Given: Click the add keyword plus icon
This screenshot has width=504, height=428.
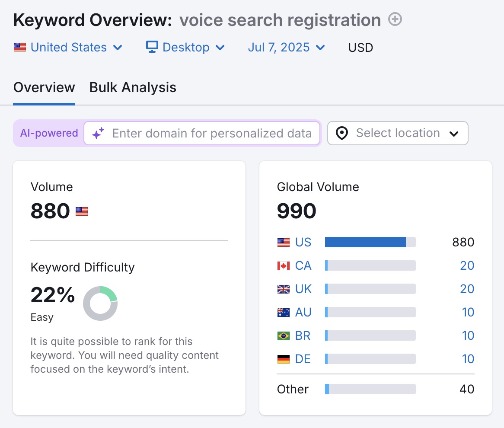Looking at the screenshot, I should coord(395,19).
